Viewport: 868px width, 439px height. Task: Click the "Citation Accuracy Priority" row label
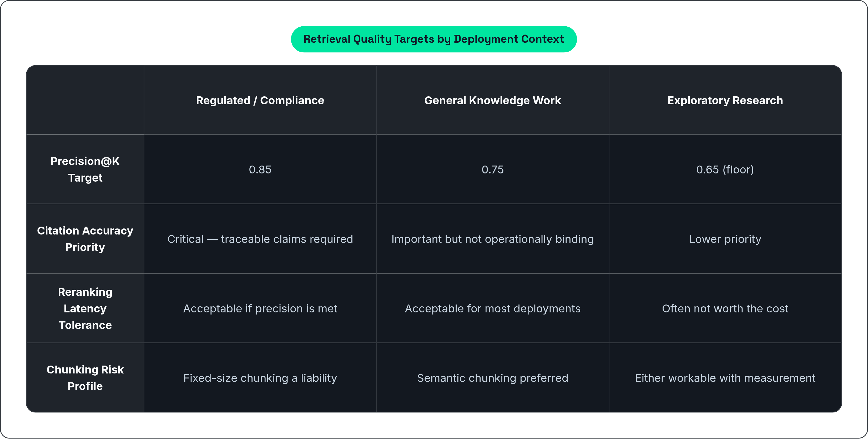click(85, 239)
